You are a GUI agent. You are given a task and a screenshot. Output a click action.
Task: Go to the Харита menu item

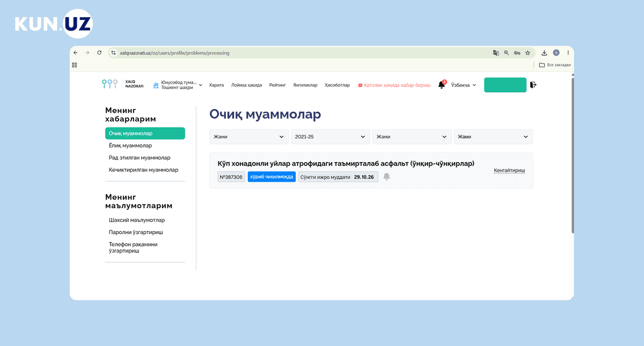216,85
